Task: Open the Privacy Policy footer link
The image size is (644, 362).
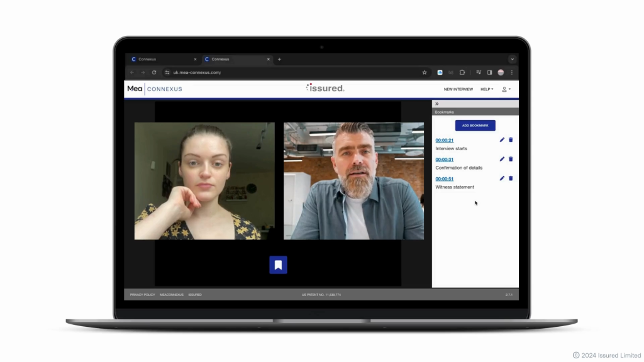Action: coord(142,294)
